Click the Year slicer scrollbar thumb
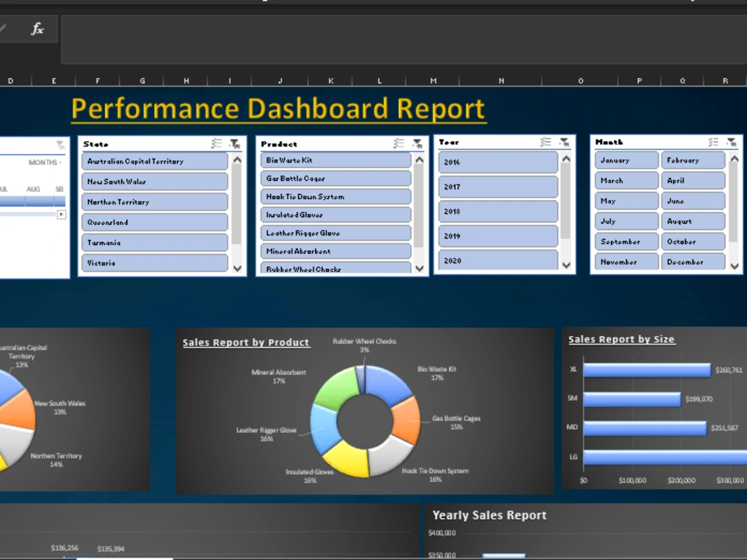This screenshot has width=747, height=560. tap(565, 202)
